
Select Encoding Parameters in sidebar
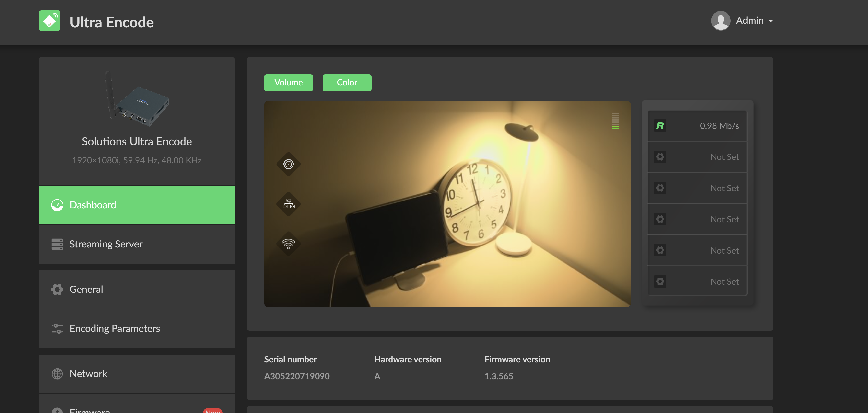click(137, 328)
